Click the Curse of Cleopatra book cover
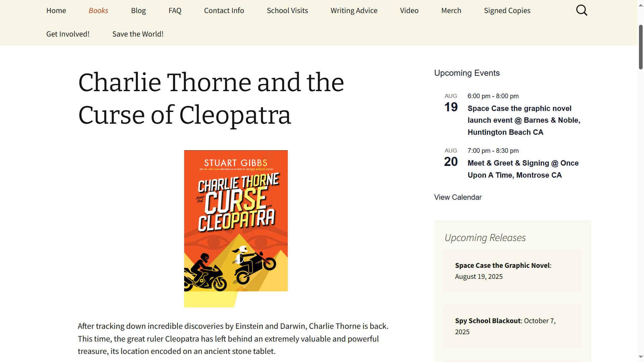 [x=236, y=221]
